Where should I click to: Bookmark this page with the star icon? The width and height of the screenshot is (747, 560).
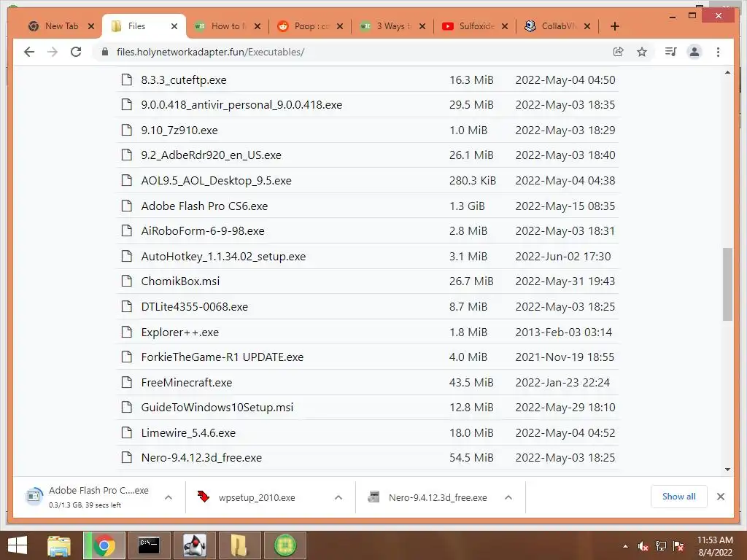642,52
